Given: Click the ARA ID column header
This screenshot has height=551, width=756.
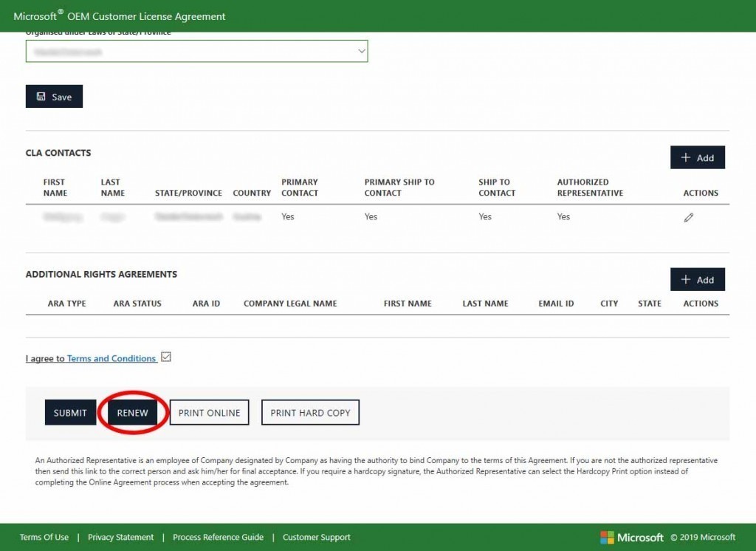Looking at the screenshot, I should pos(206,304).
